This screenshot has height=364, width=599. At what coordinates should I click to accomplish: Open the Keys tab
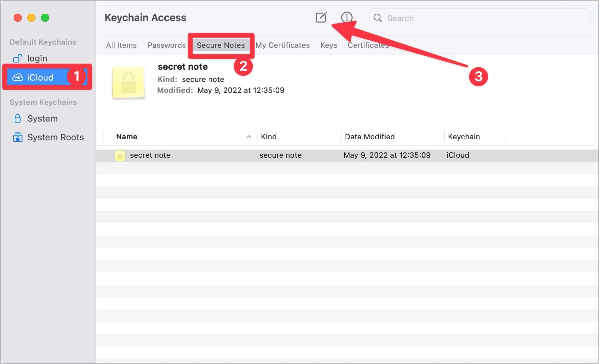click(x=328, y=45)
